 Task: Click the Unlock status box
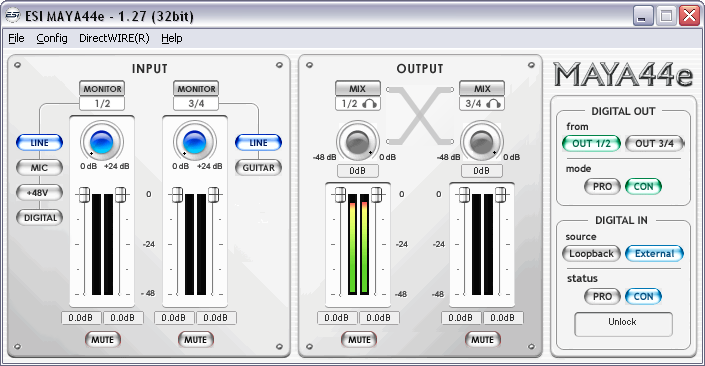[x=623, y=324]
